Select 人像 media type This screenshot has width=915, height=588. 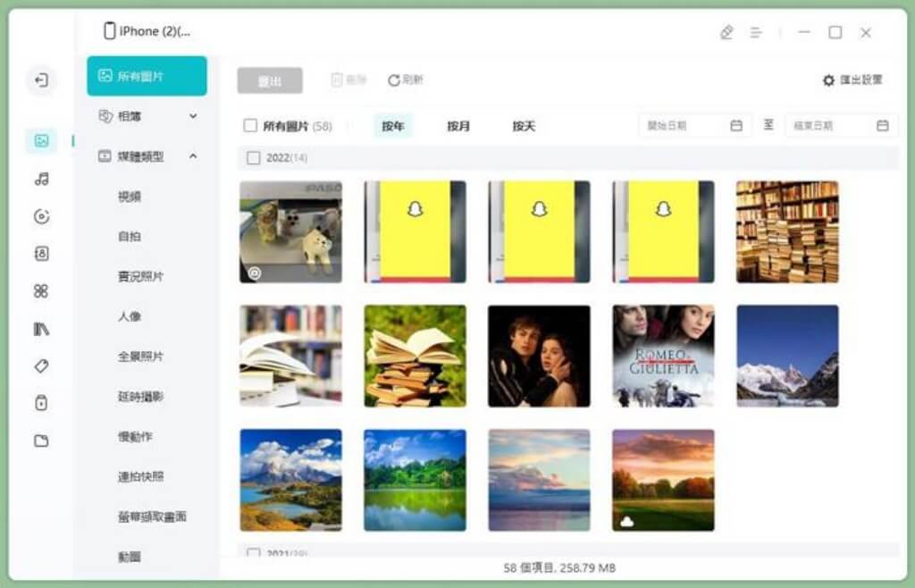pos(130,316)
